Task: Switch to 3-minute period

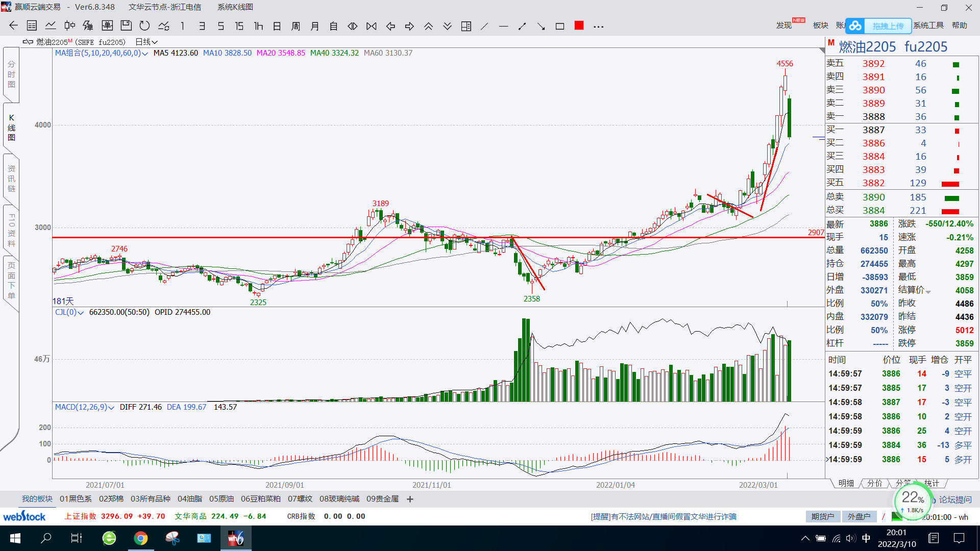Action: [x=202, y=26]
